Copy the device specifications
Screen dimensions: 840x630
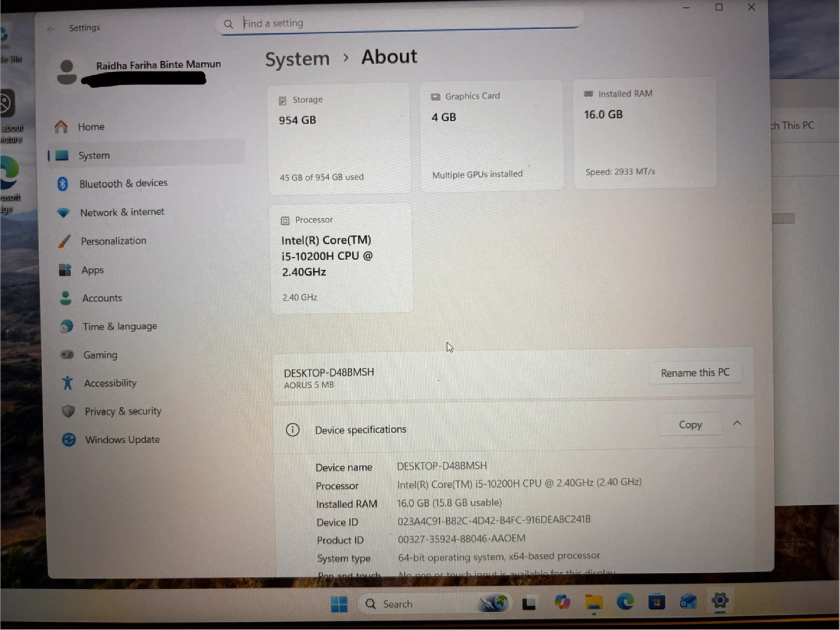coord(690,425)
